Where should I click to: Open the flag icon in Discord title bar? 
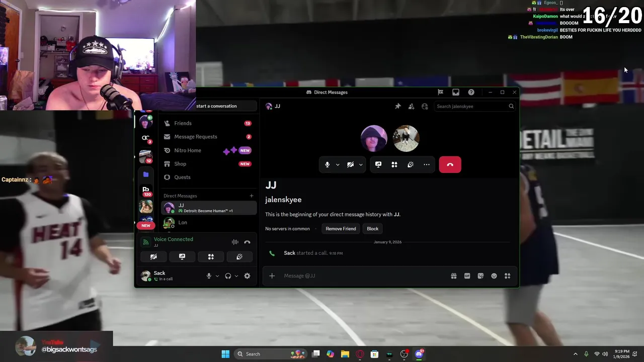click(440, 92)
